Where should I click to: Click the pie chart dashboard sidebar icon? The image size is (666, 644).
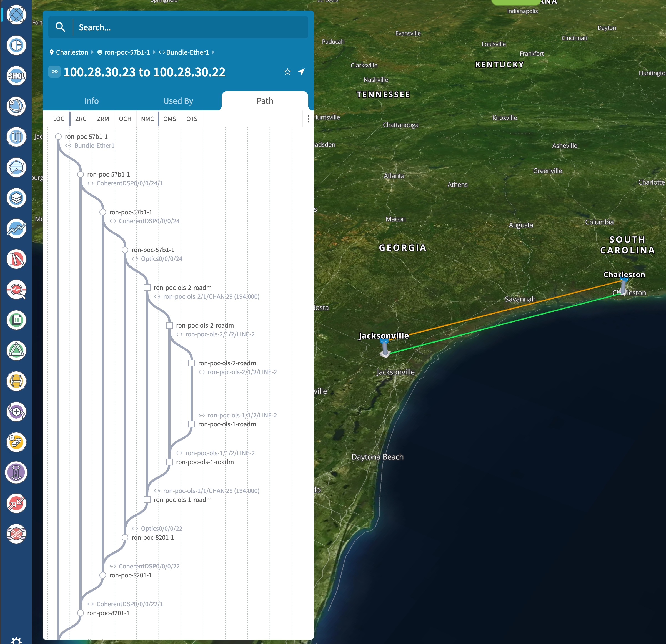(x=16, y=46)
